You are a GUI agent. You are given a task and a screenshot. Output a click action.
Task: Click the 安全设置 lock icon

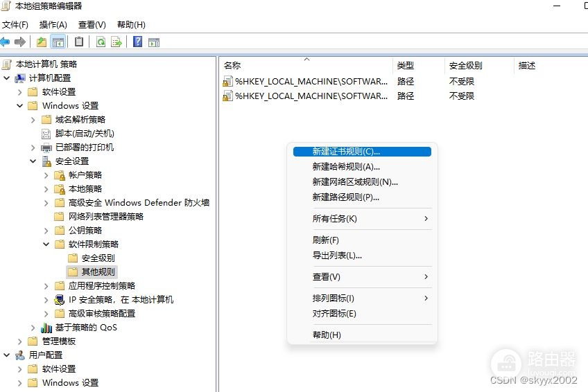46,161
